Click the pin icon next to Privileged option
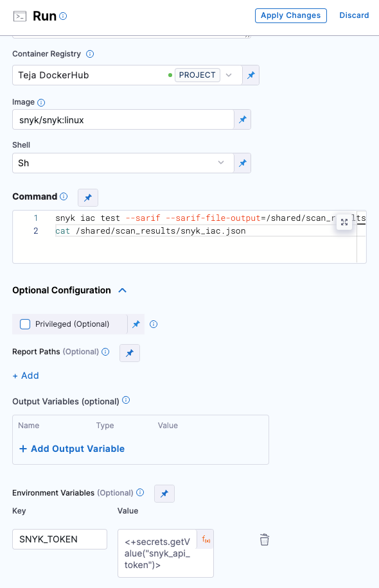The height and width of the screenshot is (588, 379). point(136,324)
